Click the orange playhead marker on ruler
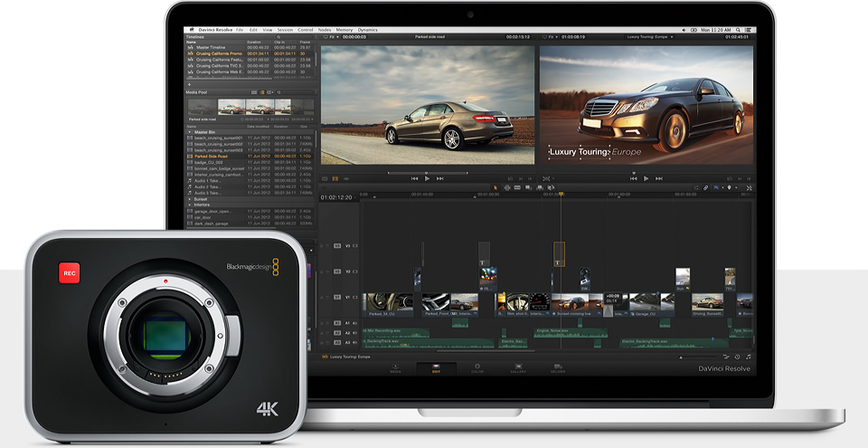Screen dimensions: 868x448 click(x=561, y=194)
